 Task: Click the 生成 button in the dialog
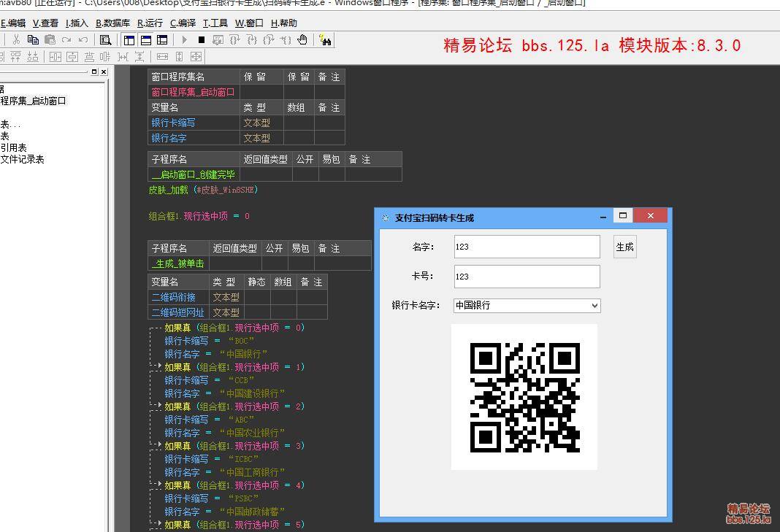[x=624, y=247]
